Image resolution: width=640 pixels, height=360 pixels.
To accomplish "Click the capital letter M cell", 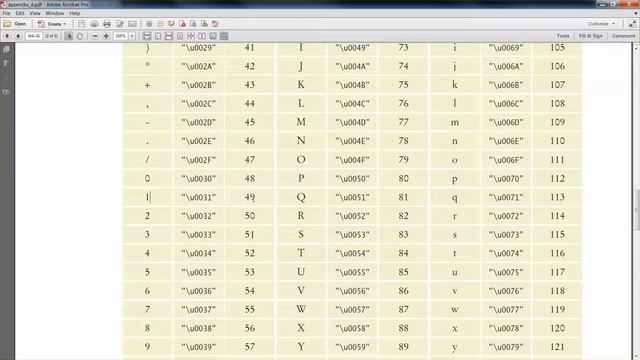I will click(301, 122).
